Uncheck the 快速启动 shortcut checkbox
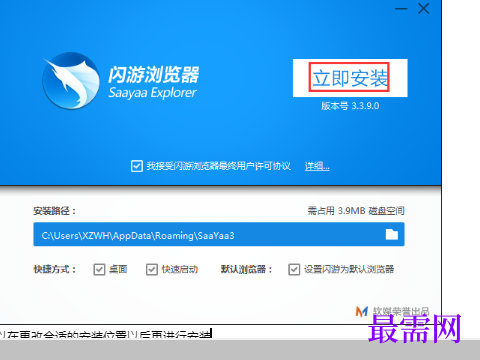Image resolution: width=480 pixels, height=360 pixels. pyautogui.click(x=152, y=269)
